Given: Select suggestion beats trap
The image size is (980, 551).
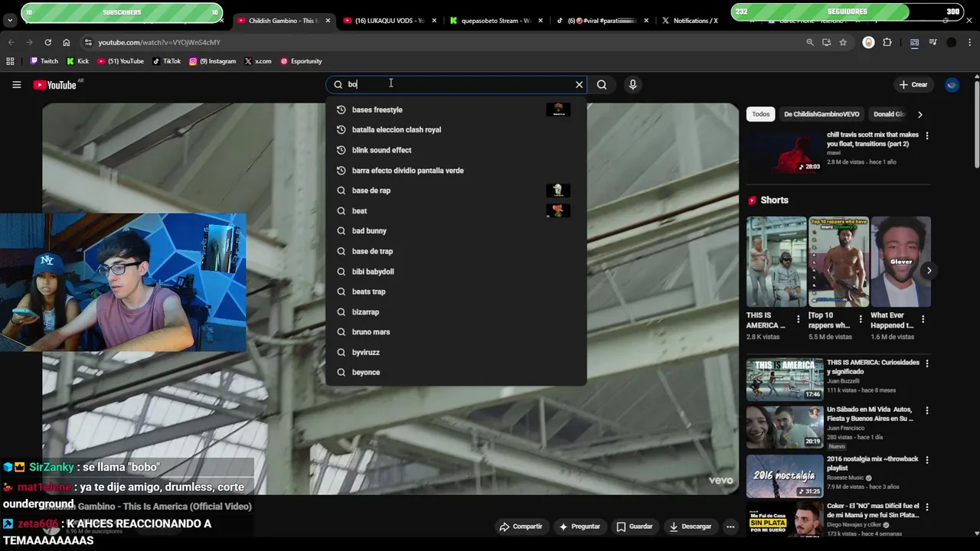Looking at the screenshot, I should coord(456,292).
